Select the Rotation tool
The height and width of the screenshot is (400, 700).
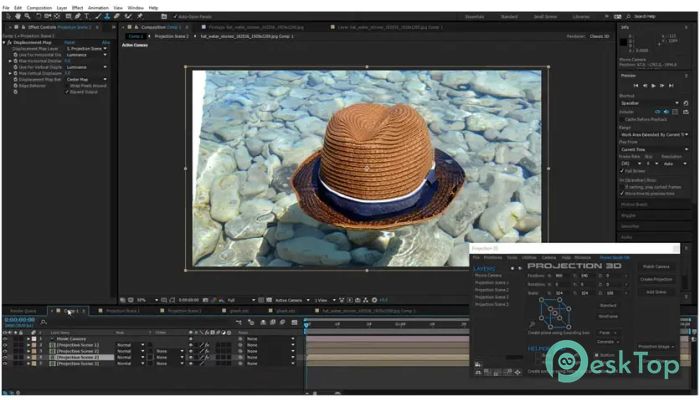[x=38, y=16]
